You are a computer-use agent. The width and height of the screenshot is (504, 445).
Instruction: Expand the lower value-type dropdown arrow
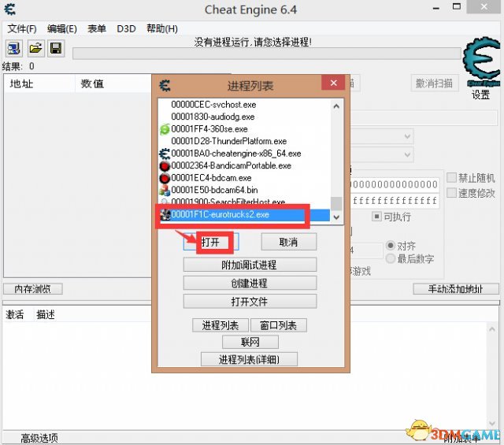[407, 154]
